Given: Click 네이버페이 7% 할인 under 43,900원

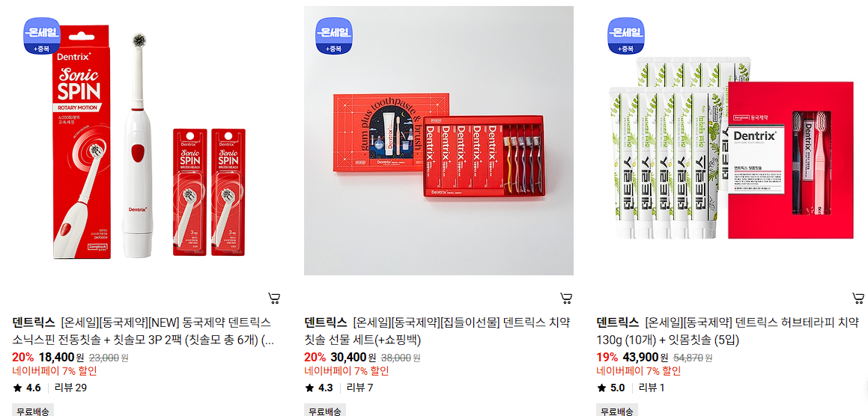Looking at the screenshot, I should click(638, 370).
